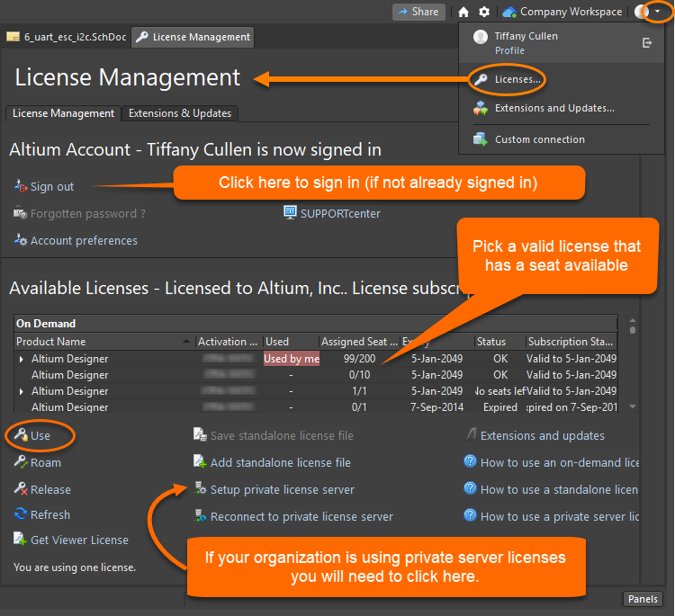Viewport: 675px width, 616px height.
Task: Open the License Management sub-tab
Action: [63, 113]
